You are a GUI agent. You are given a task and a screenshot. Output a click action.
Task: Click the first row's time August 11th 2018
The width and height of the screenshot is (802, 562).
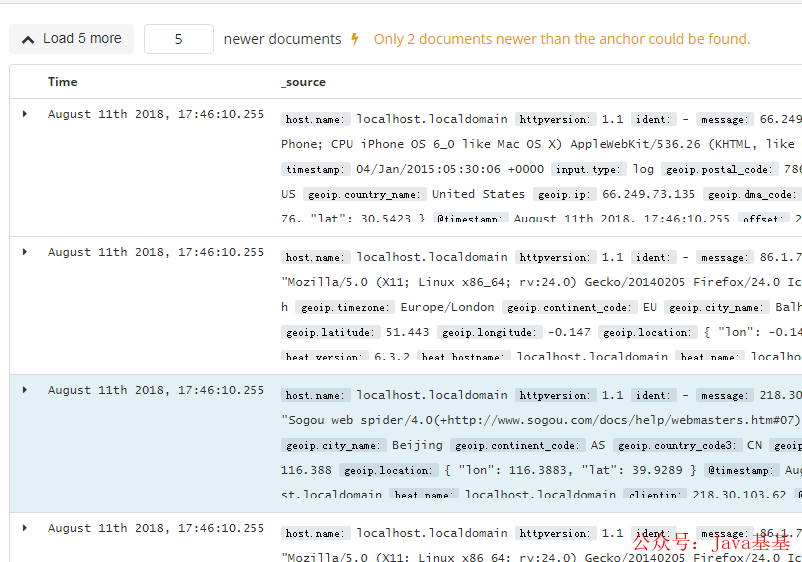pos(156,114)
